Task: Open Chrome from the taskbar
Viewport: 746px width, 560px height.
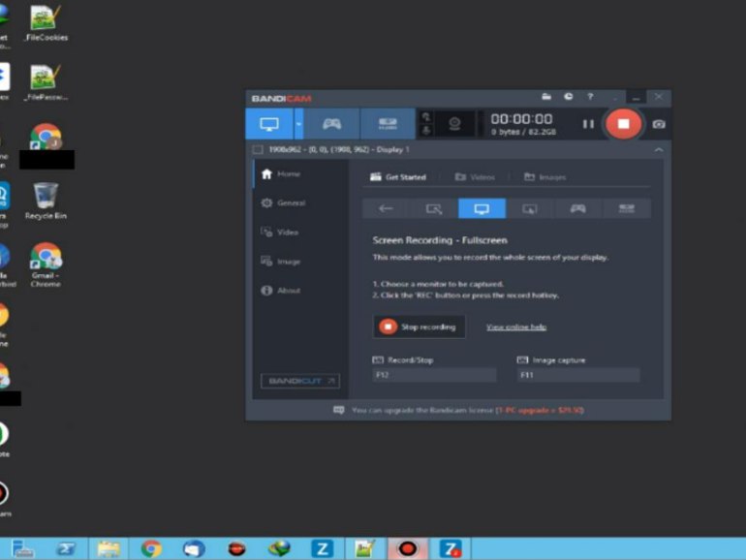Action: click(151, 549)
